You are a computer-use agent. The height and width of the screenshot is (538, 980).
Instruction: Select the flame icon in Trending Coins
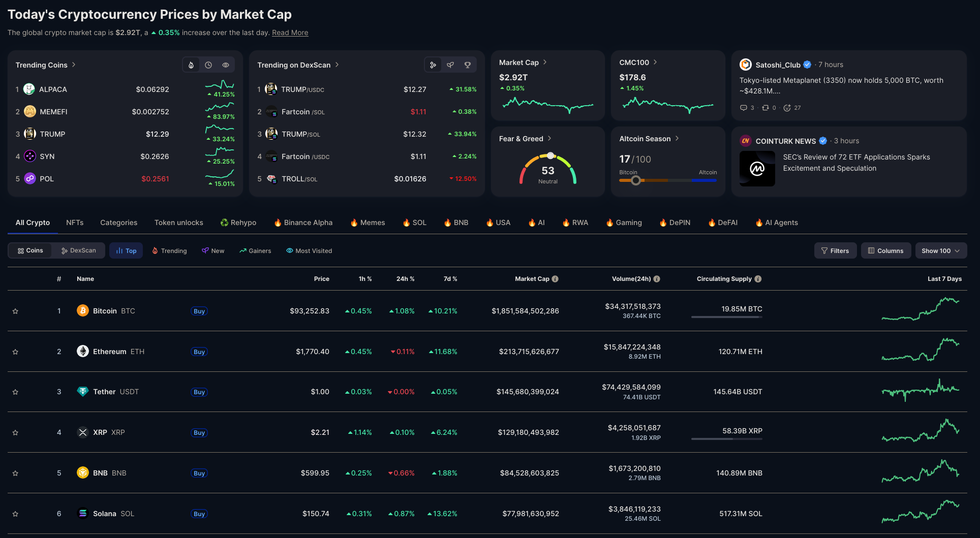pyautogui.click(x=191, y=65)
